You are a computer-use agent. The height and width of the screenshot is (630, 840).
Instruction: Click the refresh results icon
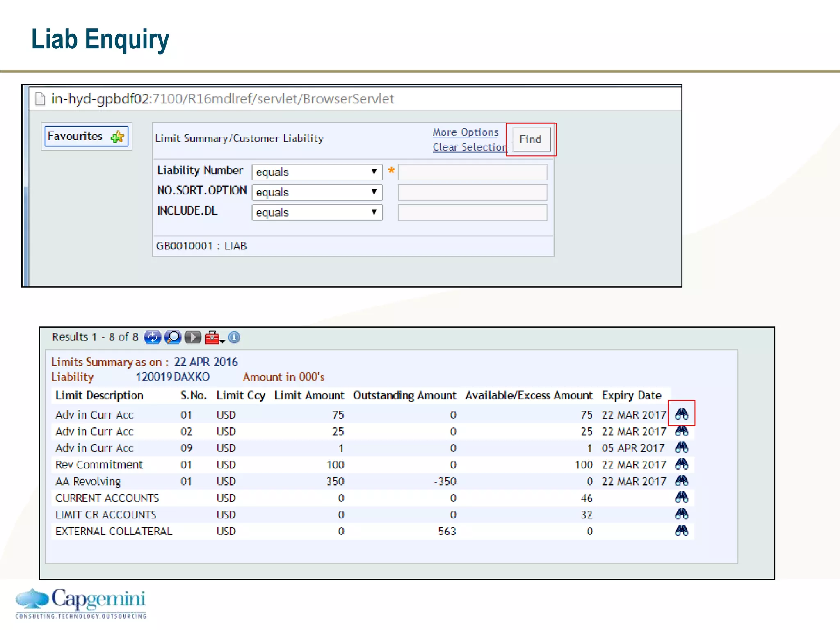(x=152, y=337)
